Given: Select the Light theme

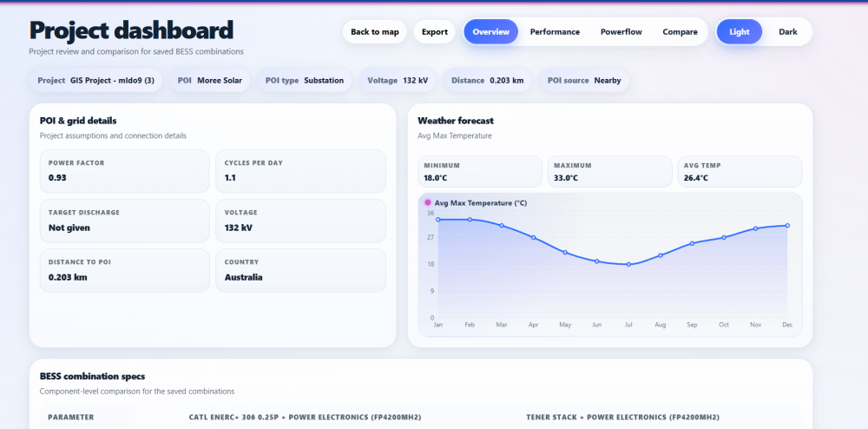Looking at the screenshot, I should pyautogui.click(x=739, y=31).
